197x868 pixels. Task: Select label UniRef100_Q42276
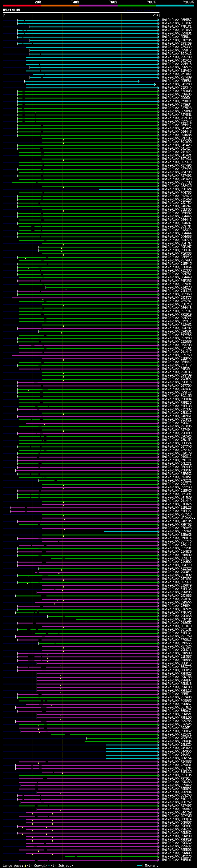point(177,857)
